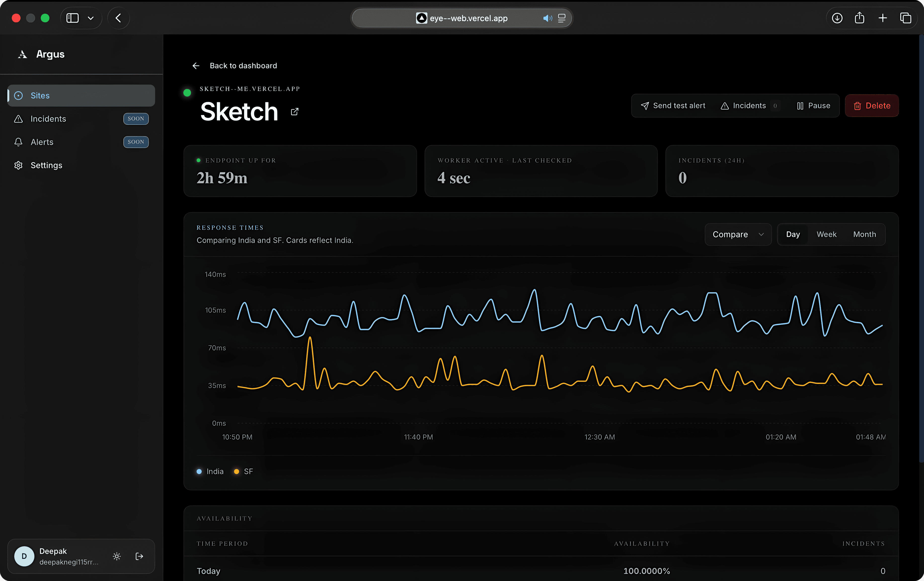Image resolution: width=924 pixels, height=581 pixels.
Task: Delete the Sketch site
Action: [872, 106]
